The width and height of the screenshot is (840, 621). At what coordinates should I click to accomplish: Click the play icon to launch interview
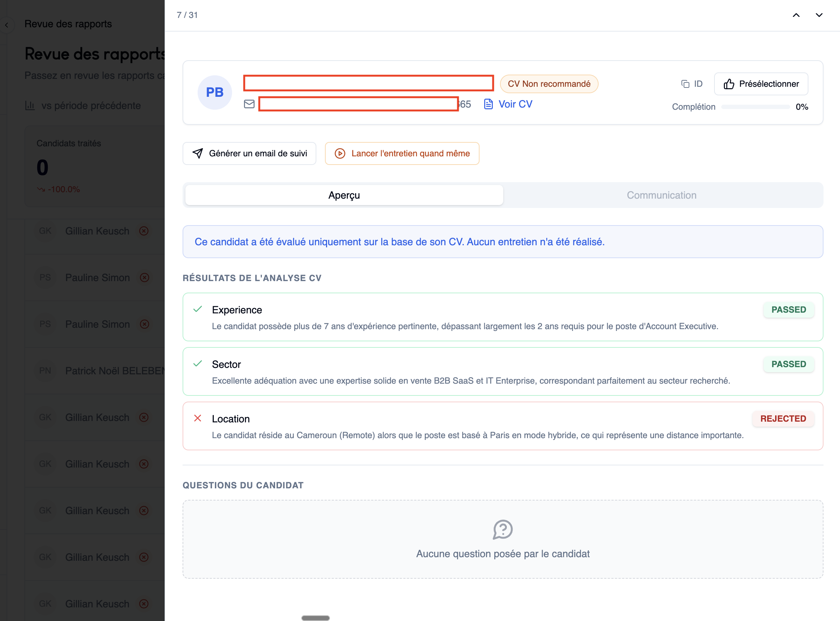coord(340,153)
